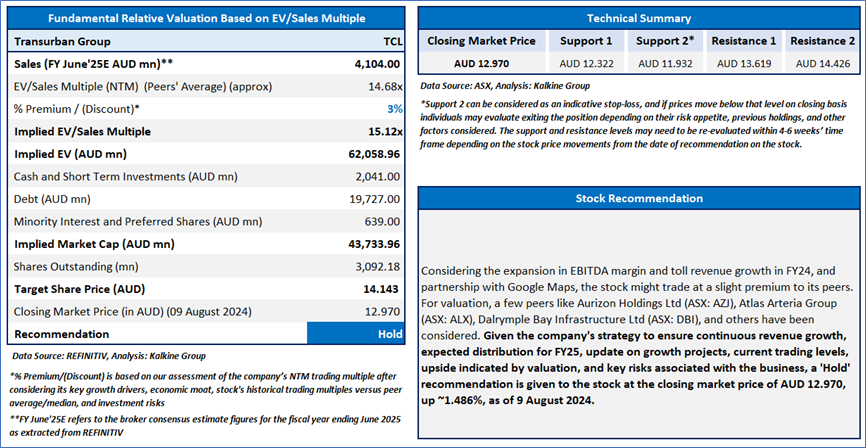Screen dimensions: 866x448
Task: Select the peers' average multiple '14.68x'
Action: (x=387, y=87)
